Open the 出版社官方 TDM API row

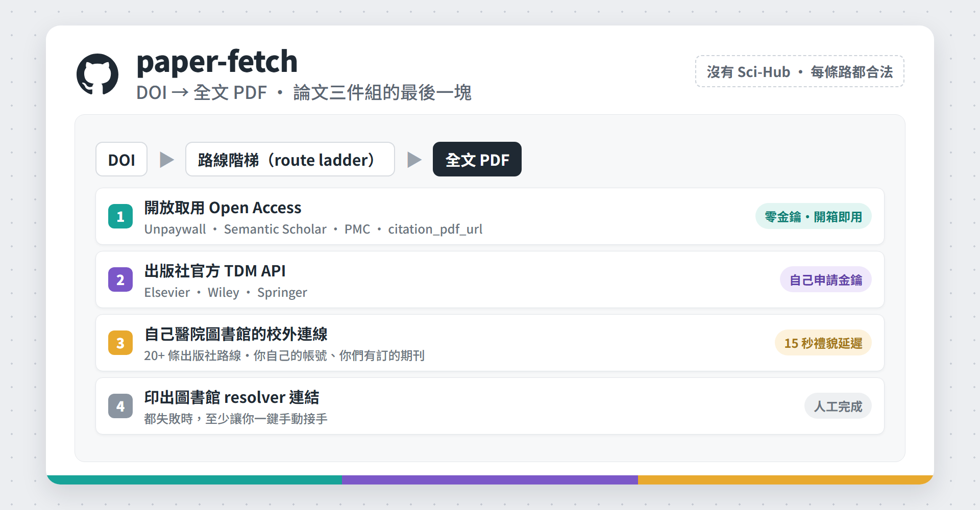pos(490,279)
